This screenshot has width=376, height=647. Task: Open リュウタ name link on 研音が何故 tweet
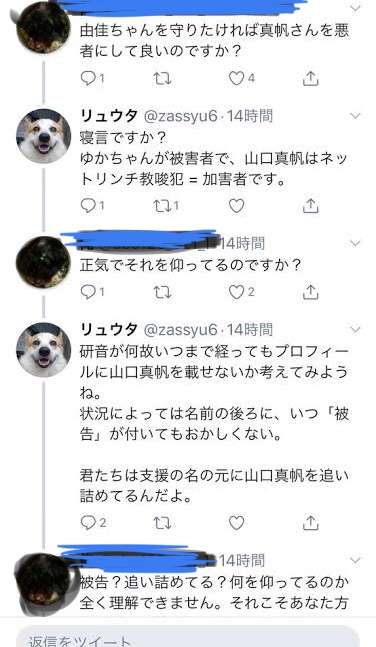tap(109, 330)
